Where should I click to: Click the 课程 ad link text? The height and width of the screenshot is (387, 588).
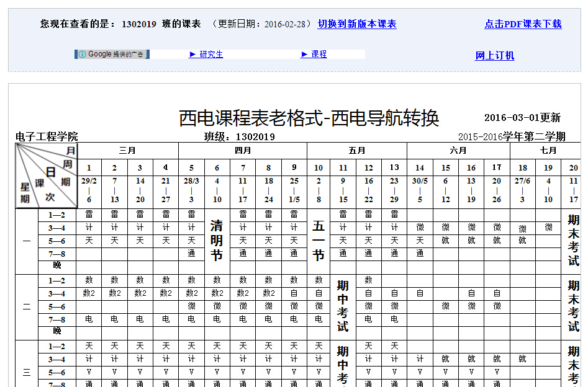click(x=319, y=55)
